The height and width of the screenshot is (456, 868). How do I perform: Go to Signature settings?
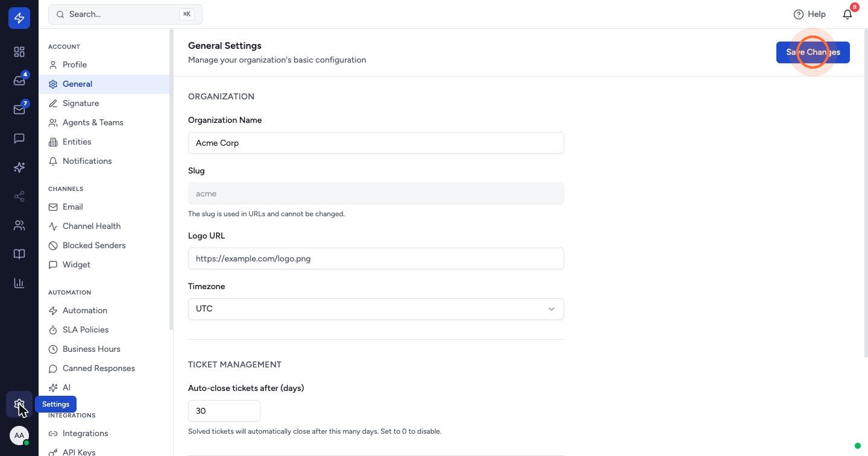tap(104, 103)
